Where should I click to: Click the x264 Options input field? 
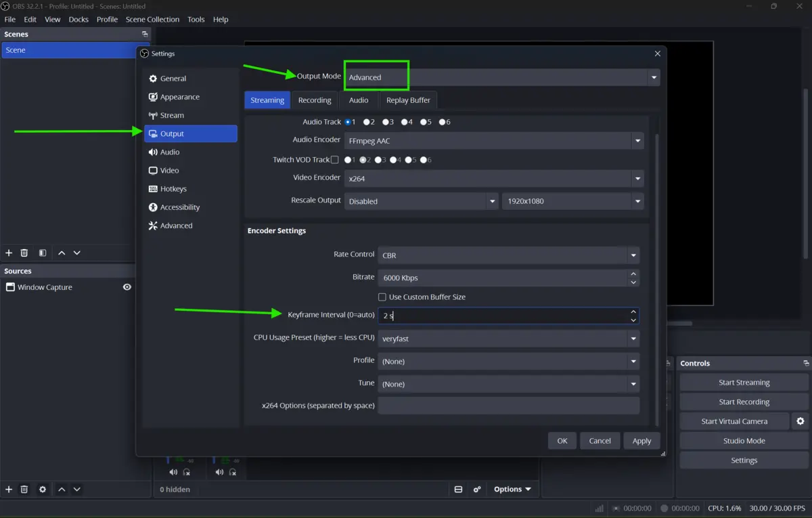click(508, 406)
